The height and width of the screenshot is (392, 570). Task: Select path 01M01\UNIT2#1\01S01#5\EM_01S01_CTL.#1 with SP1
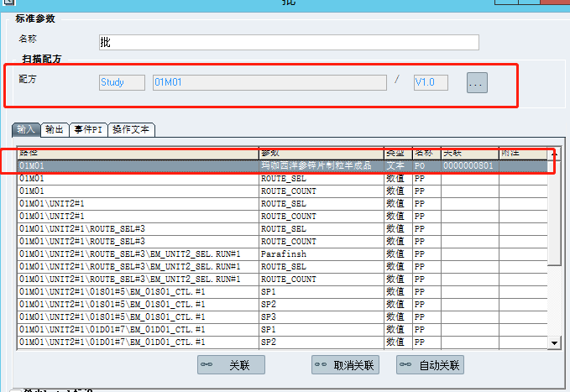coord(282,292)
